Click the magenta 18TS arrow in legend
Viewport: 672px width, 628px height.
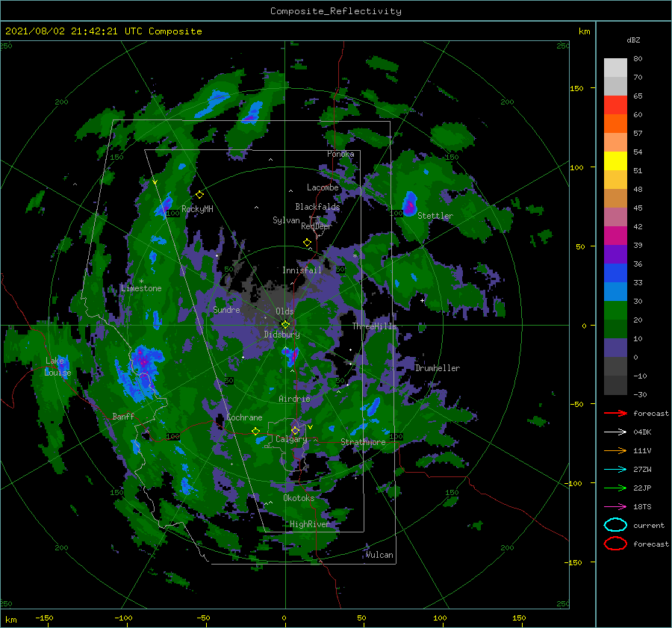615,507
